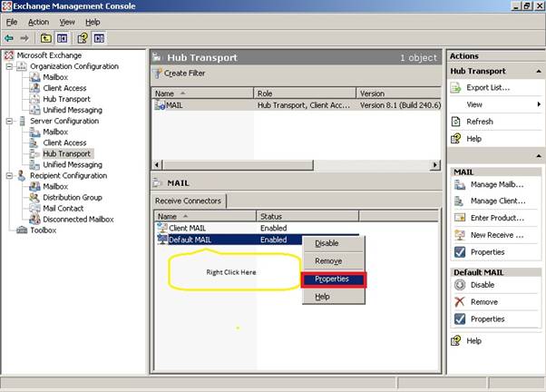Collapse the MAIL actions section arrow

click(x=539, y=156)
